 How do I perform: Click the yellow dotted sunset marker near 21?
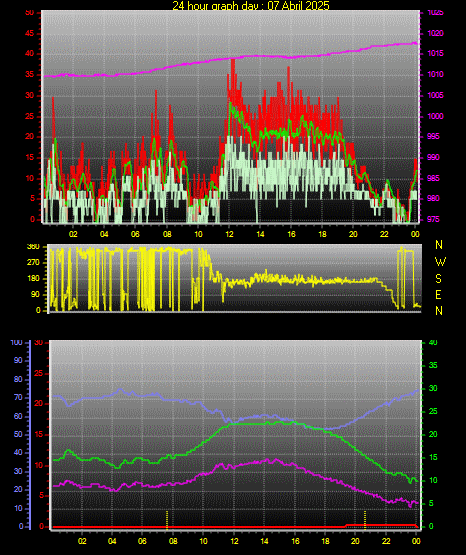point(365,520)
